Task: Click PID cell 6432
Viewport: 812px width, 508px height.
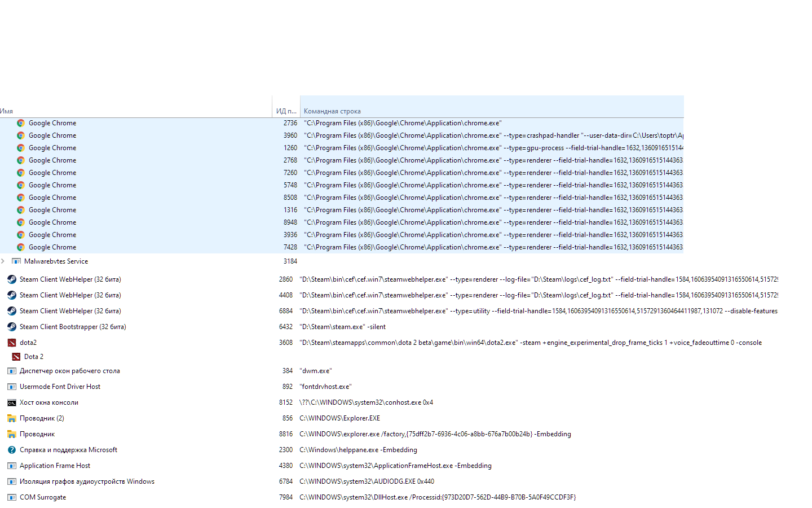Action: point(286,327)
